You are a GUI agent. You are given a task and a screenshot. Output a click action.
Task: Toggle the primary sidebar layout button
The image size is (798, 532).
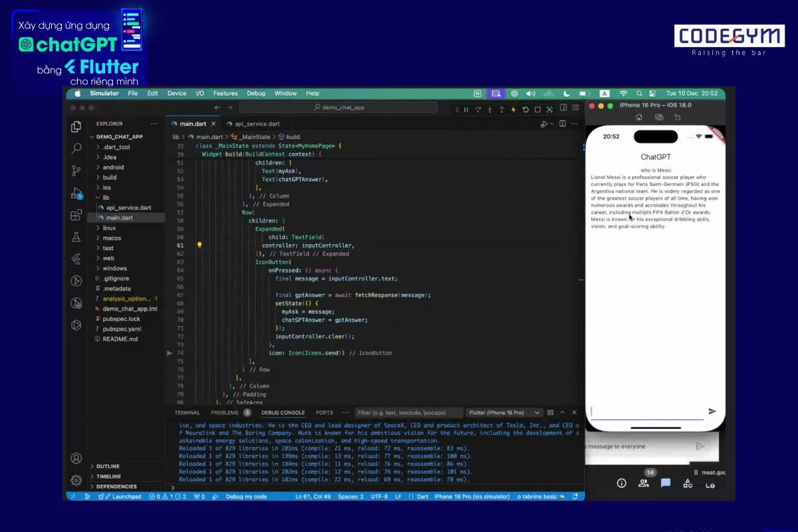tap(563, 108)
